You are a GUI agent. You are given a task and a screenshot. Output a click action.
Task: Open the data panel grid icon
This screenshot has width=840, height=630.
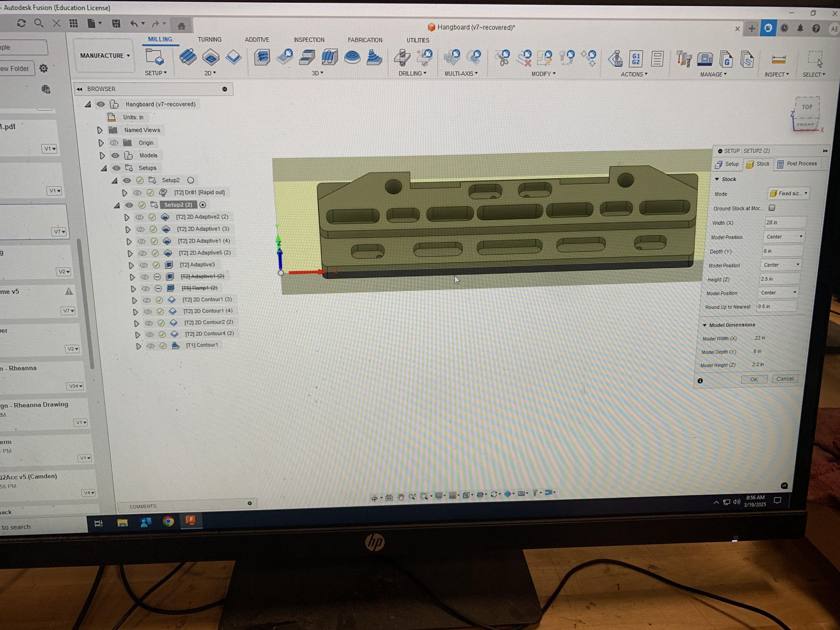(x=73, y=23)
